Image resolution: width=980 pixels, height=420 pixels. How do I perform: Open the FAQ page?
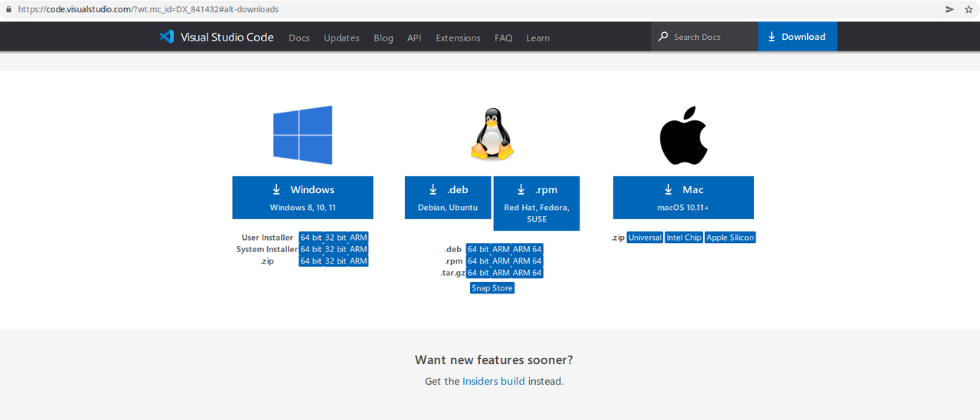(x=503, y=38)
